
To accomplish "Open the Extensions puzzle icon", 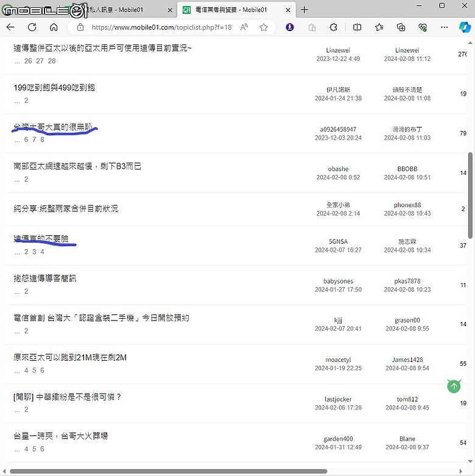I will 333,27.
